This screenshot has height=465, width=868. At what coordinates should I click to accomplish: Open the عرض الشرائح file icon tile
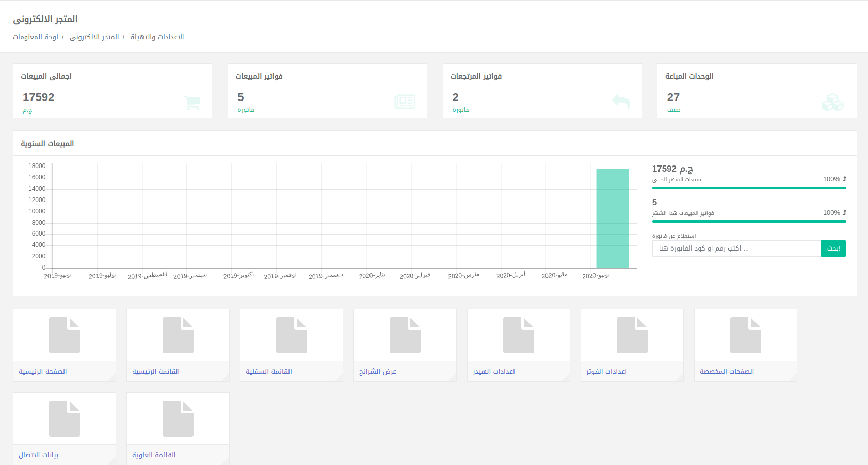(405, 335)
